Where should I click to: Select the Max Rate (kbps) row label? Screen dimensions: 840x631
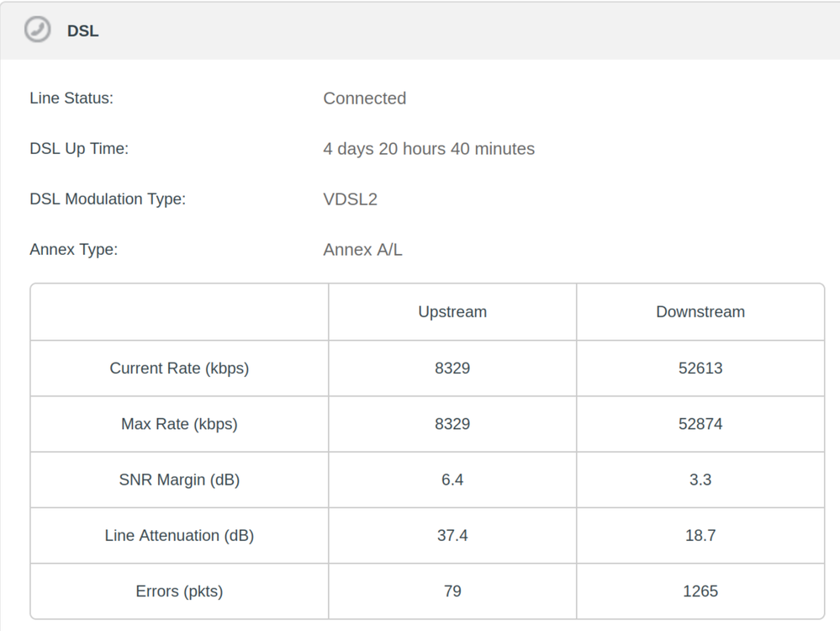click(x=179, y=424)
